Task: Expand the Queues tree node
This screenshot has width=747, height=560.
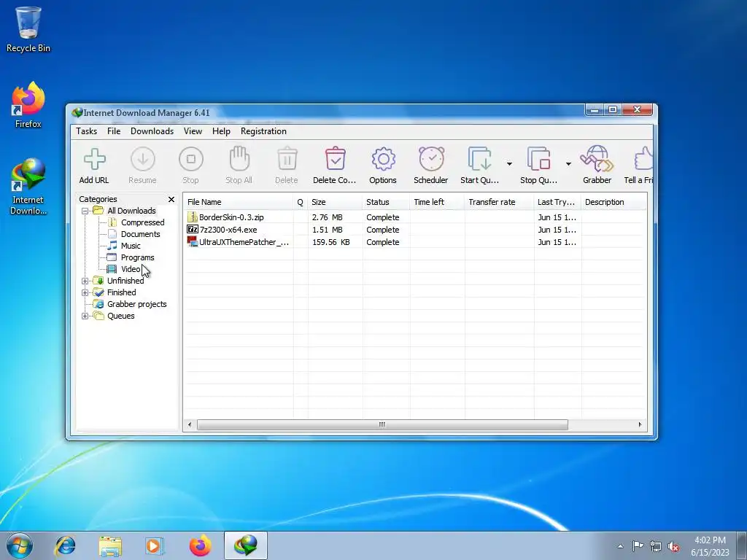Action: pos(85,316)
